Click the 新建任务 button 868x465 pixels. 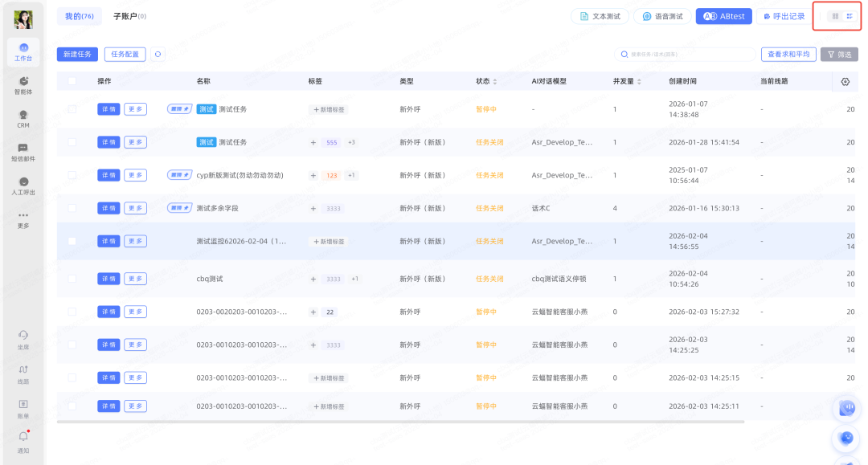click(x=77, y=54)
